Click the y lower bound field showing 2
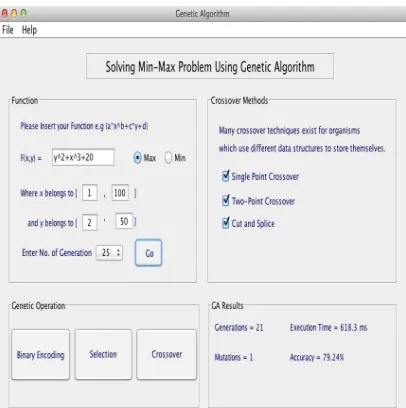 [x=89, y=222]
